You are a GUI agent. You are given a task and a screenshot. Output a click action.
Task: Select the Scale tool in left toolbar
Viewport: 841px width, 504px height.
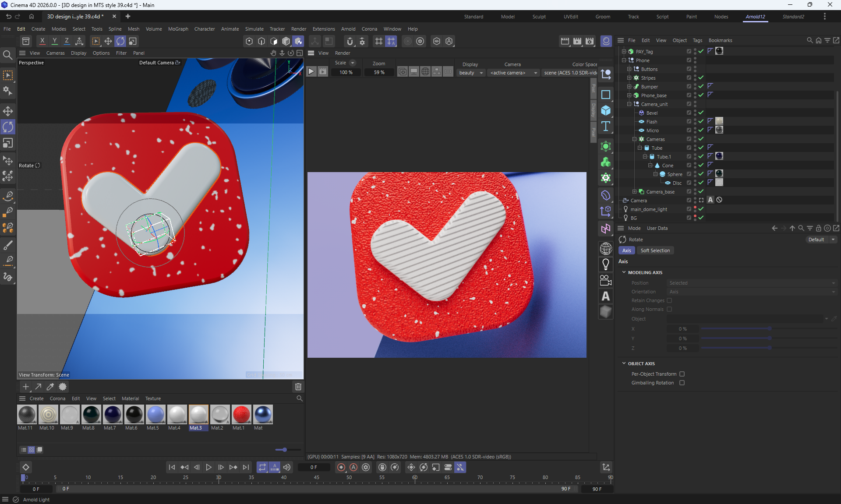[x=8, y=143]
